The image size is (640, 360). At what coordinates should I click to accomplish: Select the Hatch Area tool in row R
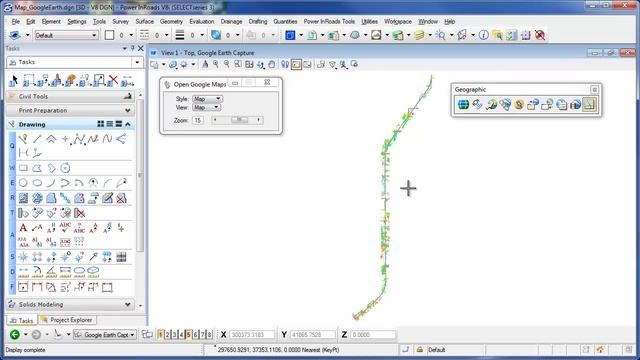[23, 198]
